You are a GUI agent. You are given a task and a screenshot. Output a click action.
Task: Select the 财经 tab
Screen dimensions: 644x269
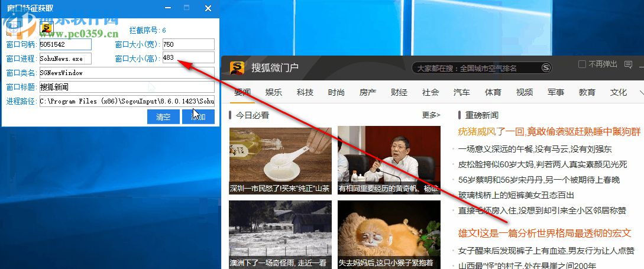coord(399,92)
